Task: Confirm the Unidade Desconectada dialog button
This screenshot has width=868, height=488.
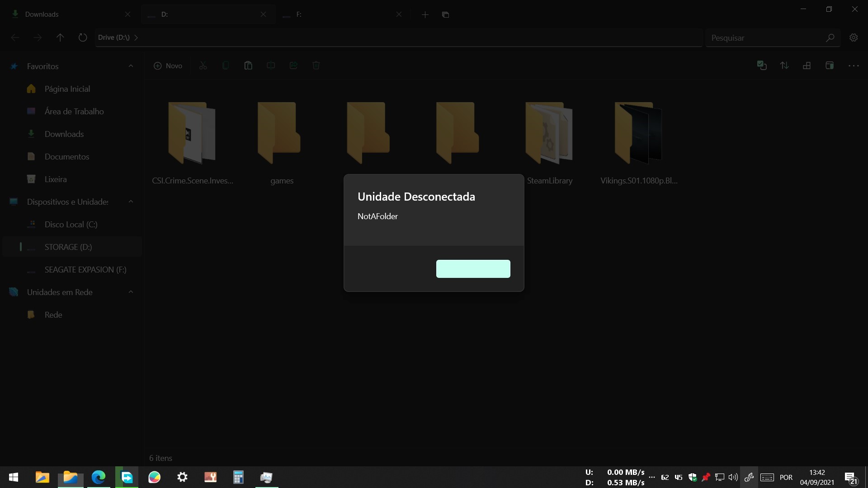Action: click(473, 268)
